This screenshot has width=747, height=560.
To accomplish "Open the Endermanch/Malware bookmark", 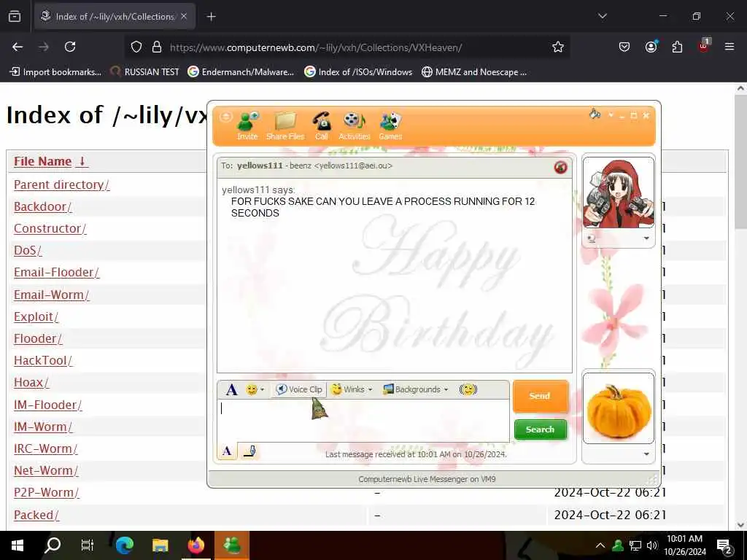I will [x=241, y=72].
